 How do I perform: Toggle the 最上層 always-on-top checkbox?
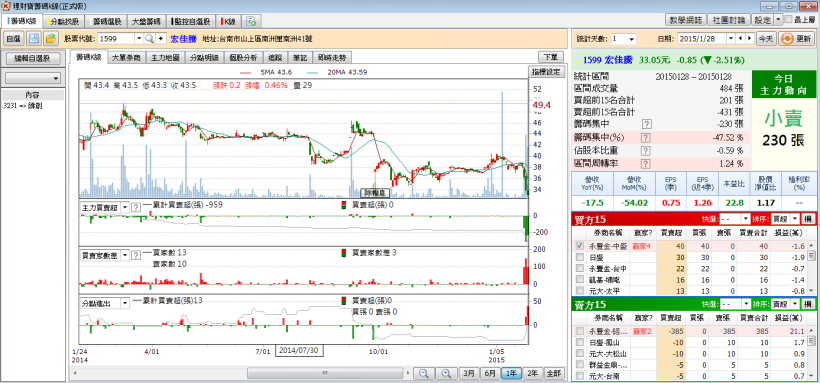click(x=788, y=20)
